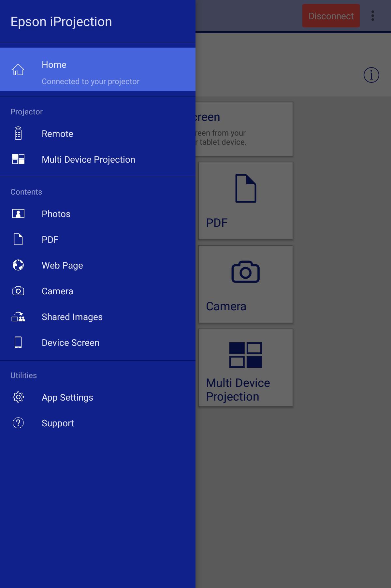391x588 pixels.
Task: Open App Settings under Utilities
Action: point(98,397)
